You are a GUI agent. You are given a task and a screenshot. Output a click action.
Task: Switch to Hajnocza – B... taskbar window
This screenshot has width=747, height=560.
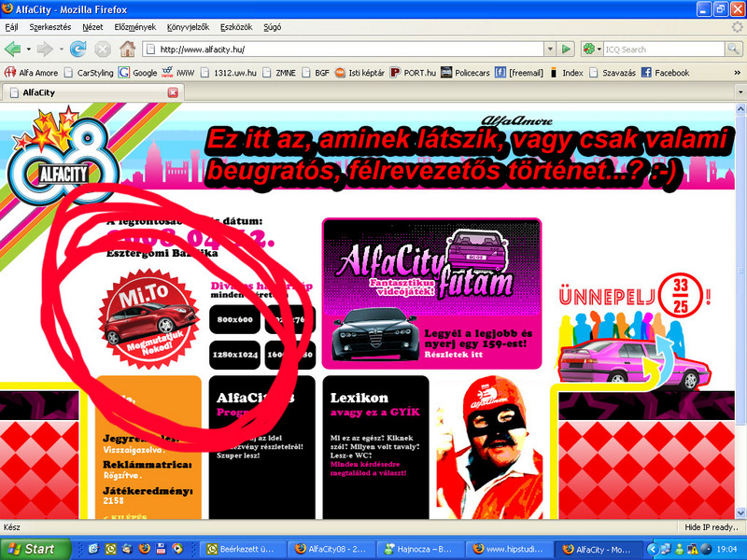pyautogui.click(x=420, y=550)
